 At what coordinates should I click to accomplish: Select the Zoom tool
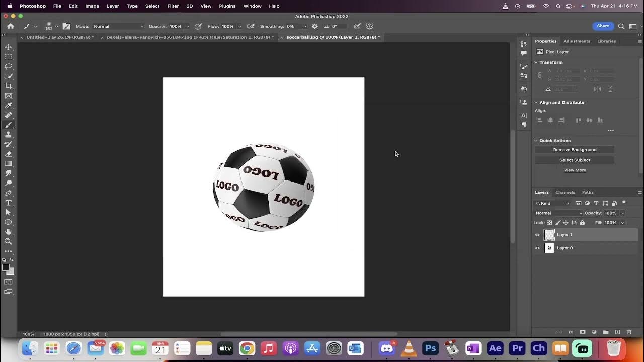click(8, 241)
